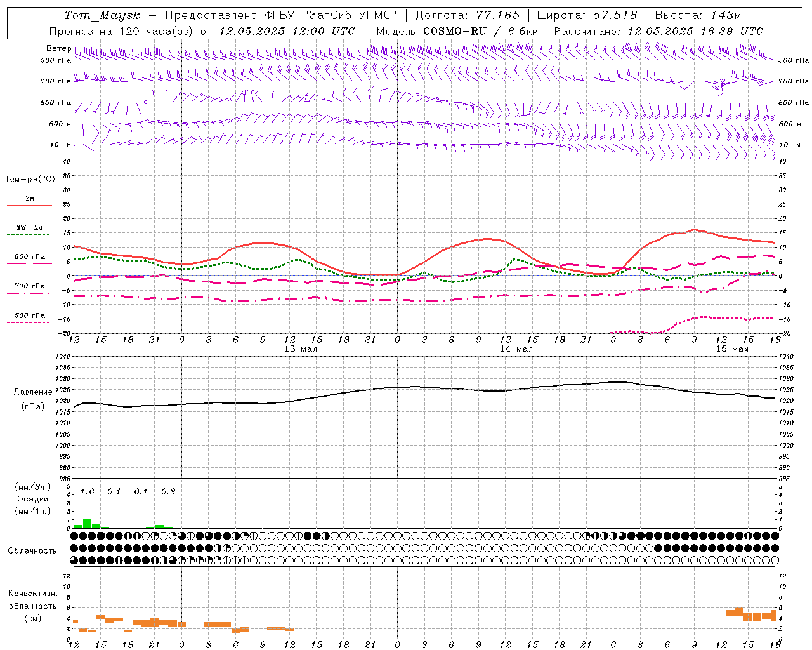The image size is (812, 650).
Task: Select the text 'Предоставлено ФГБУ "ЗапСиб УГМС"'
Action: click(281, 15)
